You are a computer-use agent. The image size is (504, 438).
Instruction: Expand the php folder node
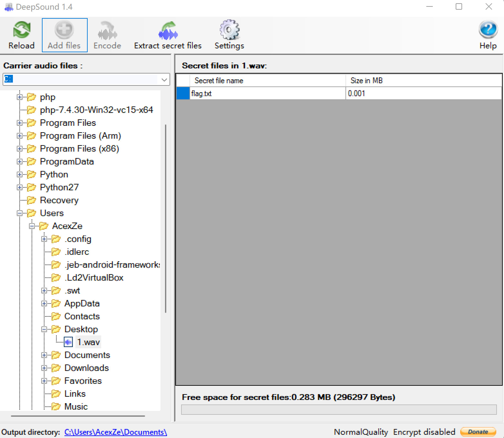click(20, 97)
